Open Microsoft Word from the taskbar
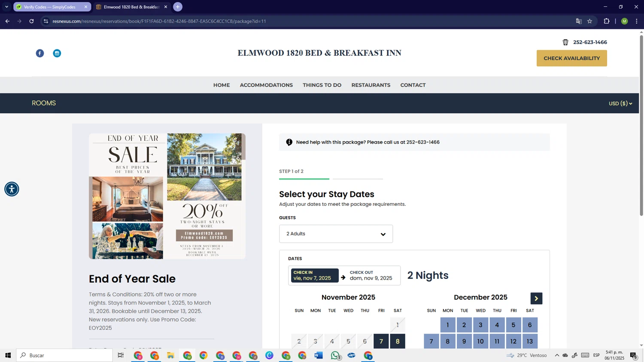The height and width of the screenshot is (362, 644). pos(319,355)
